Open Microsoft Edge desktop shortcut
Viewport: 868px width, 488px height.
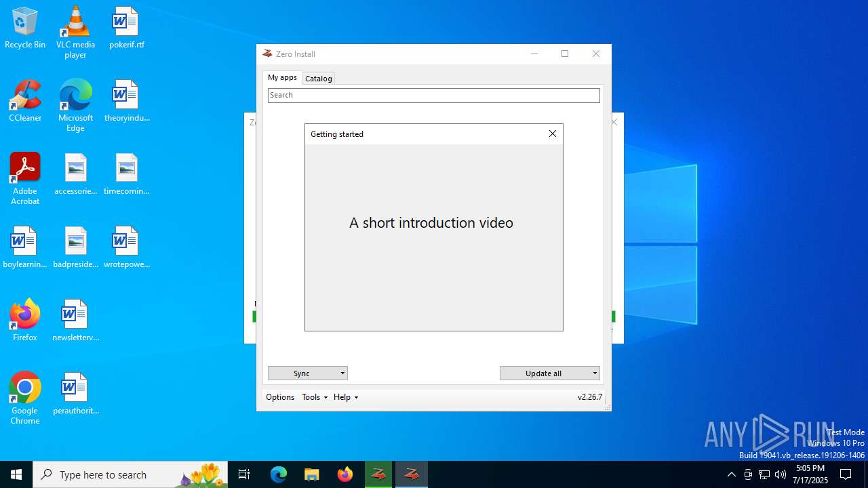pos(75,106)
